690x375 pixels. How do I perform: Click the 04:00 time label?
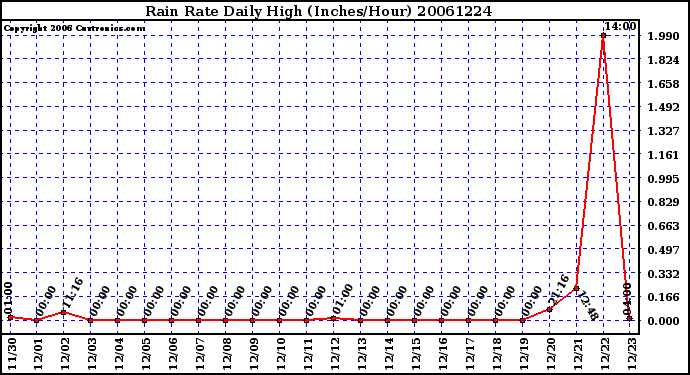click(x=627, y=299)
